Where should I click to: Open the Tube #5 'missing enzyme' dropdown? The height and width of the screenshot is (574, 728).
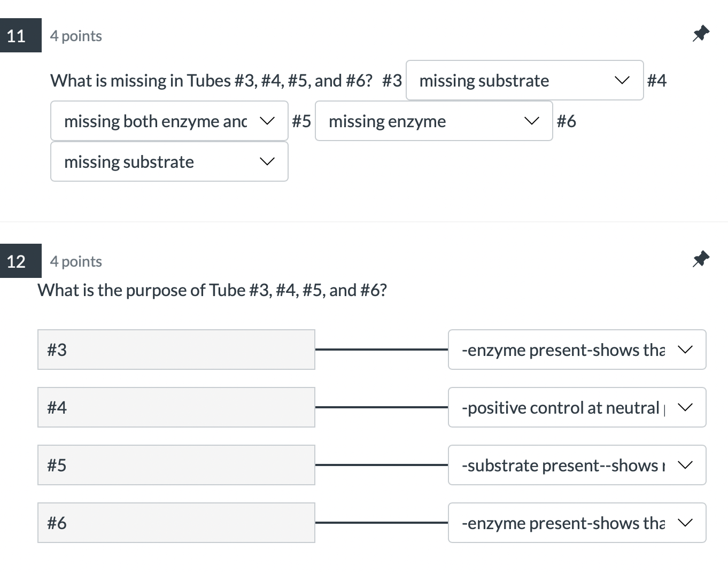pos(433,121)
